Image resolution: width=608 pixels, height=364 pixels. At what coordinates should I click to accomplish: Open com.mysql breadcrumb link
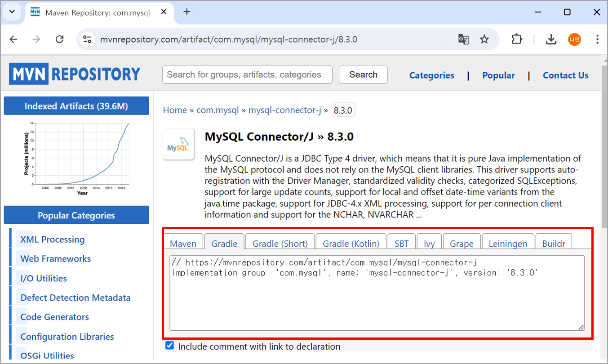pyautogui.click(x=217, y=110)
